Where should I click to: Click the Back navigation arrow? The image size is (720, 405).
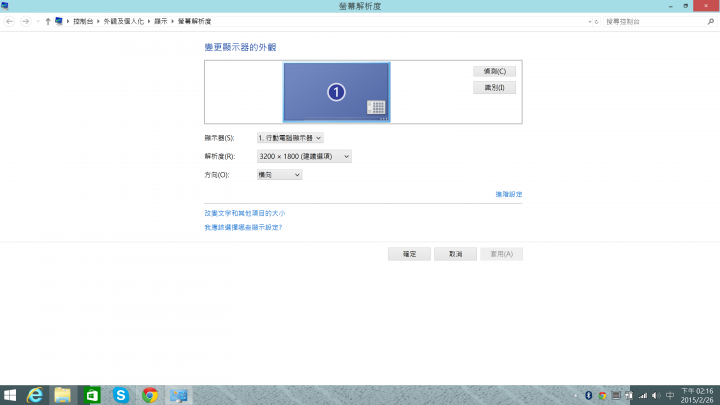9,21
